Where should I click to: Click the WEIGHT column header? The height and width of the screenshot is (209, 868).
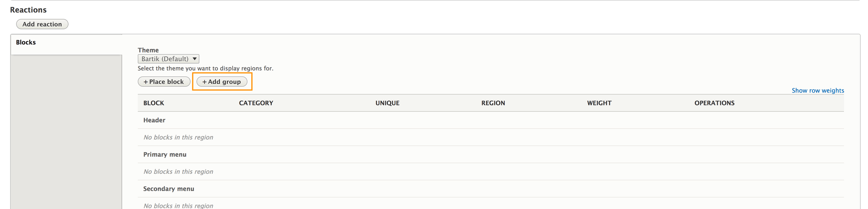point(599,103)
